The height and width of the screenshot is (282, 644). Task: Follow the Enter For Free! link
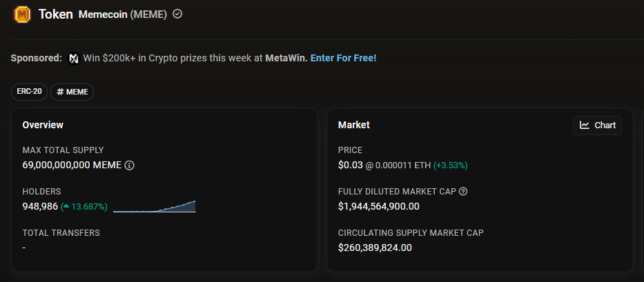click(x=343, y=58)
